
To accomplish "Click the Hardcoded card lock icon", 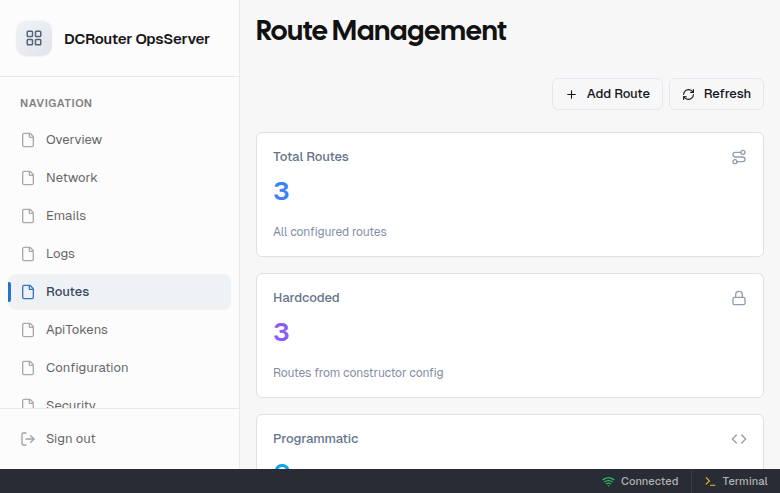I will (x=738, y=298).
